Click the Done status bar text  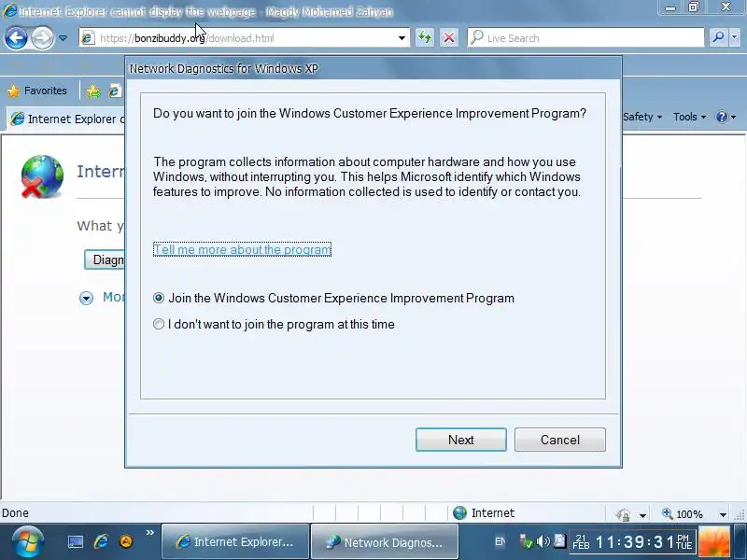coord(15,512)
